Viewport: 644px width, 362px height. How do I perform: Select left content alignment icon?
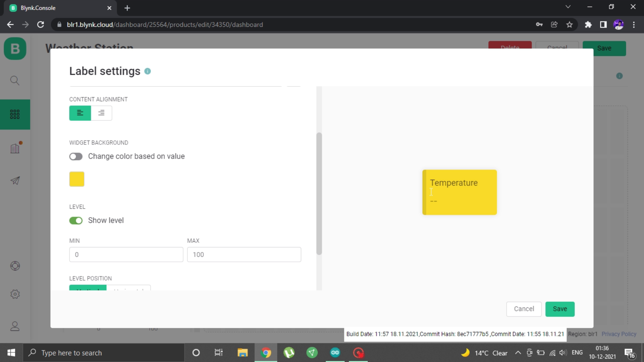80,113
